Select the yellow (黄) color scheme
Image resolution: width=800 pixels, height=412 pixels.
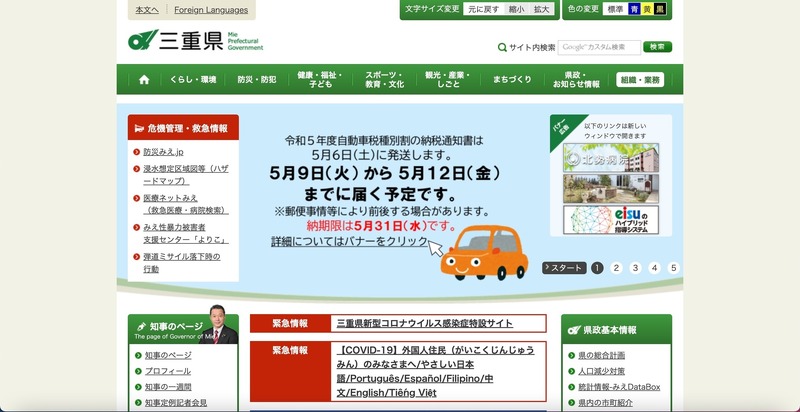coord(647,9)
